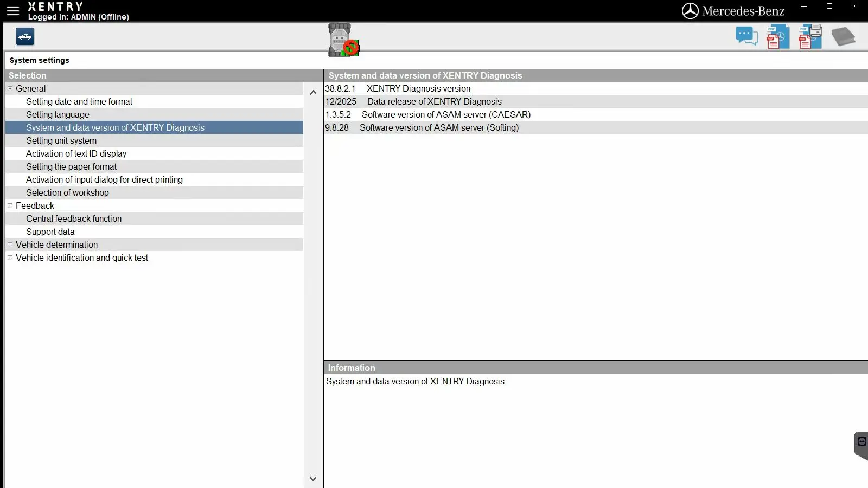Image resolution: width=868 pixels, height=488 pixels.
Task: Expand the Vehicle determination node
Action: [10, 245]
